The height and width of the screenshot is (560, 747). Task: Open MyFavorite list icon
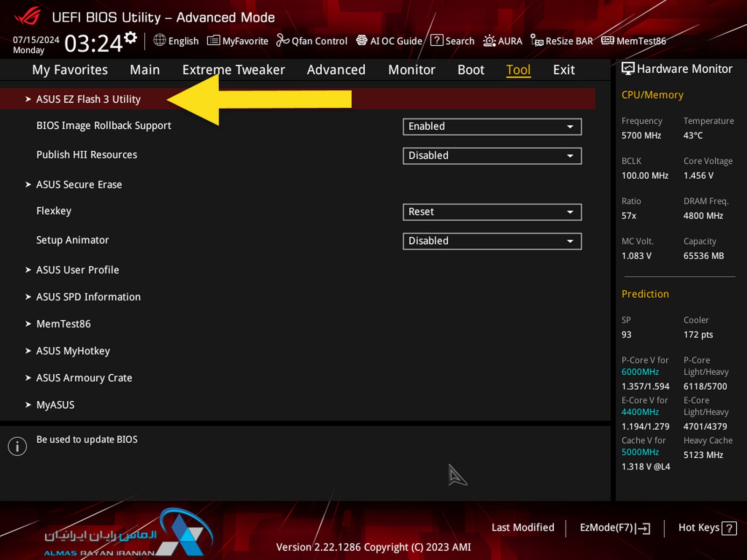click(213, 41)
